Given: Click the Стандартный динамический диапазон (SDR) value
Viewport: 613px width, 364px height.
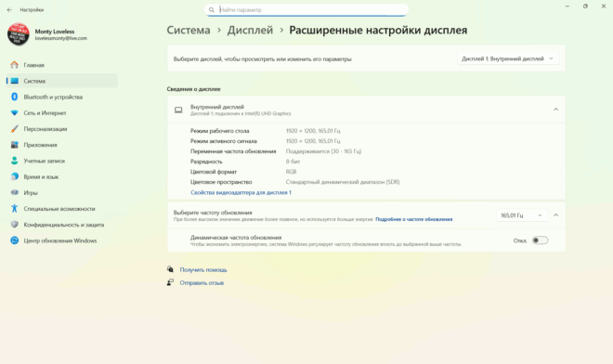Looking at the screenshot, I should (x=343, y=182).
